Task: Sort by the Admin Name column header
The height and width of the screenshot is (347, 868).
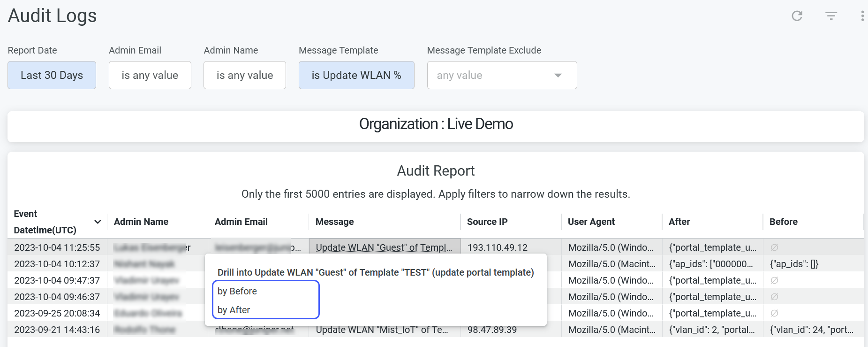Action: [141, 222]
